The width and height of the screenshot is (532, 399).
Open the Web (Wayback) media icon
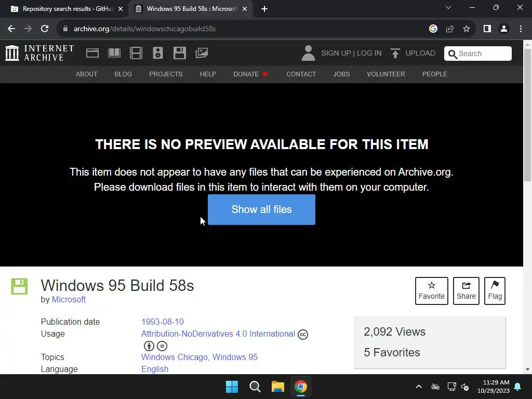[x=92, y=54]
